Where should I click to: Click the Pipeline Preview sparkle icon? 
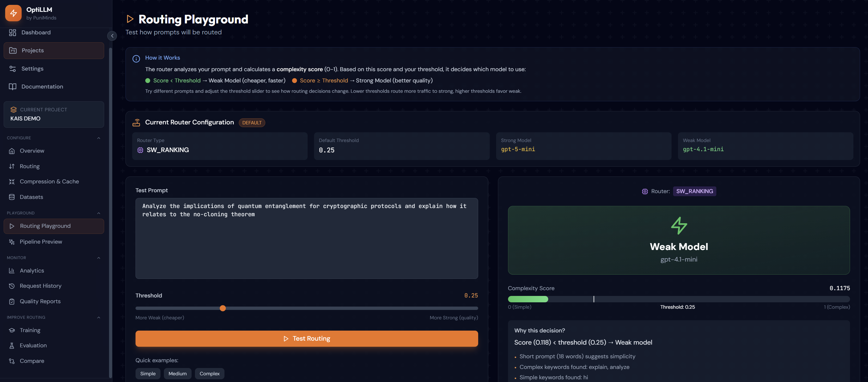point(12,242)
